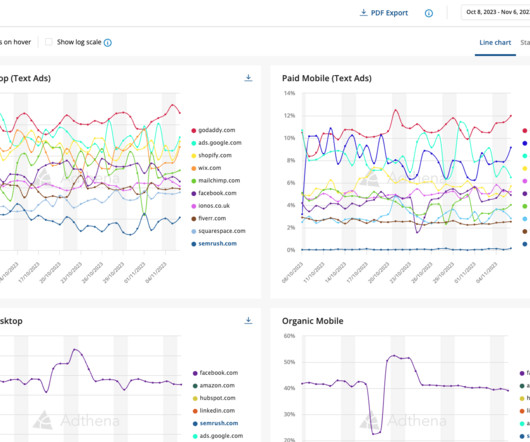530x442 pixels.
Task: Toggle squarespace.com legend entry
Action: 218,231
